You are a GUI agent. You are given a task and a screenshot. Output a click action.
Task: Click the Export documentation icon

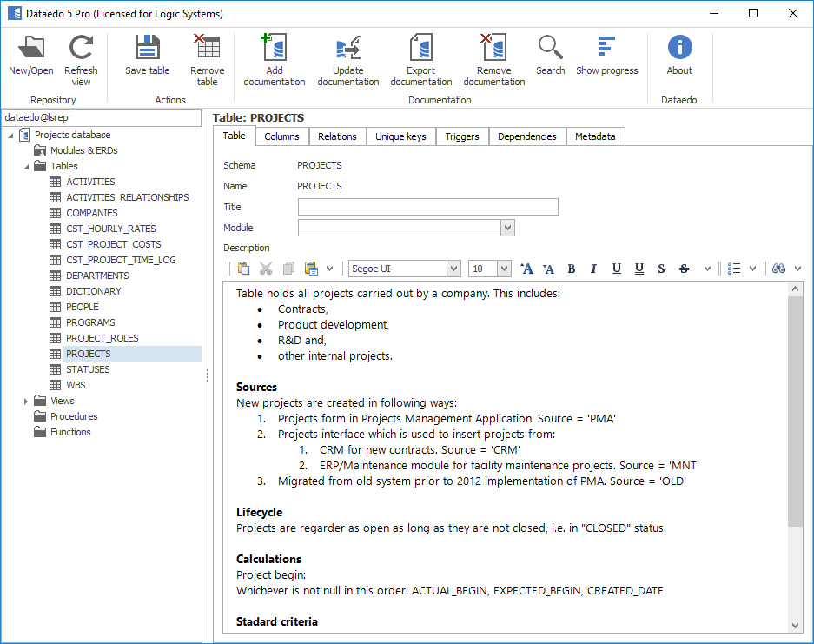[420, 49]
